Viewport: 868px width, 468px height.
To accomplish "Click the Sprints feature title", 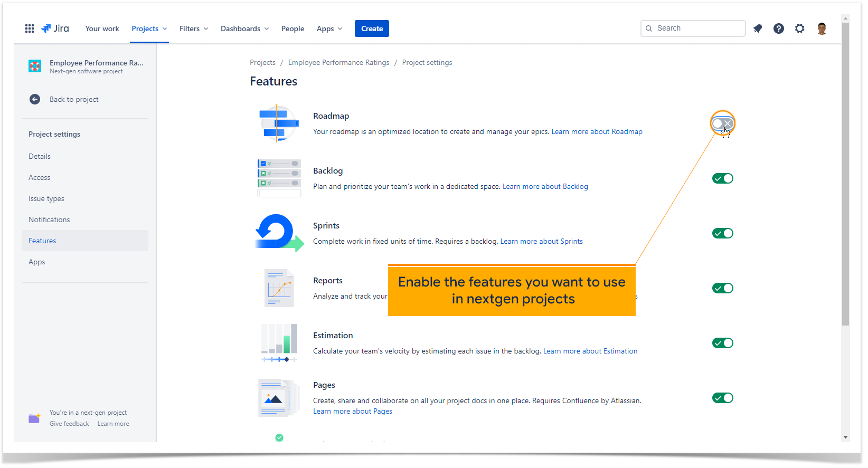I will click(326, 226).
